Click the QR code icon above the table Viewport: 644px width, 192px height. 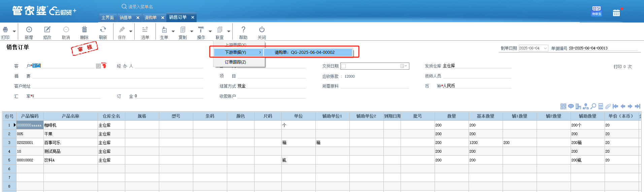click(563, 107)
